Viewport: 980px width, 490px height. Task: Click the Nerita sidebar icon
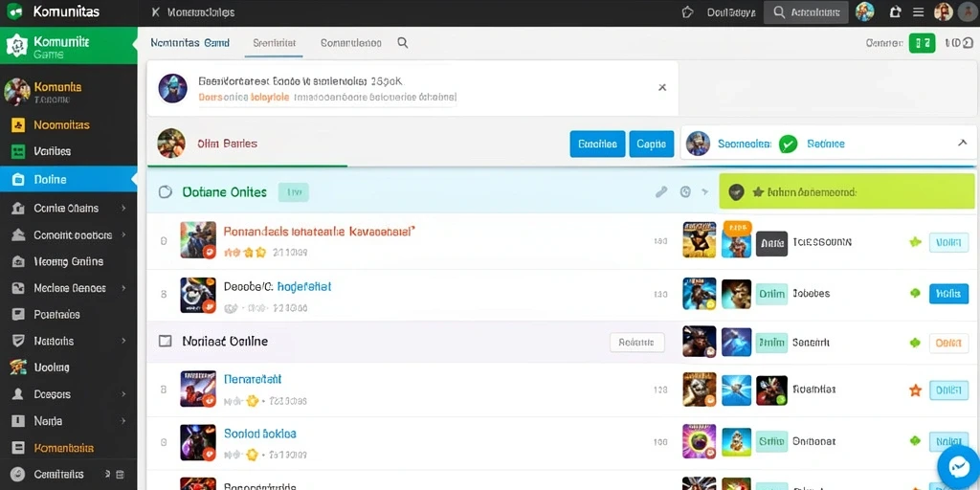tap(18, 421)
